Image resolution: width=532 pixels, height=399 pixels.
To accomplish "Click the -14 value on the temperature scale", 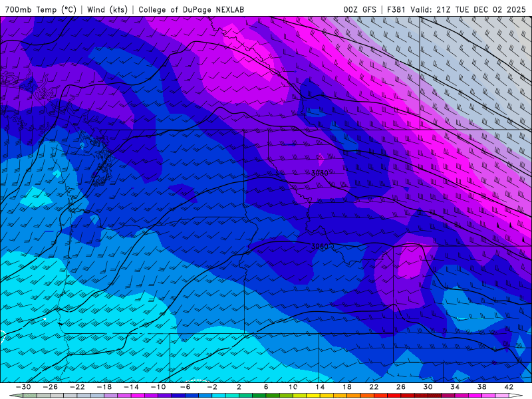I will pyautogui.click(x=131, y=387).
